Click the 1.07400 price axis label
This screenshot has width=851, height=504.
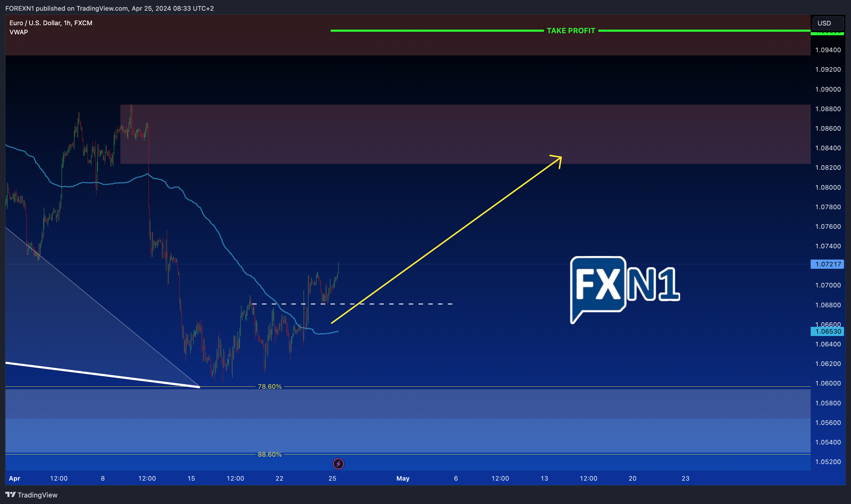coord(828,246)
